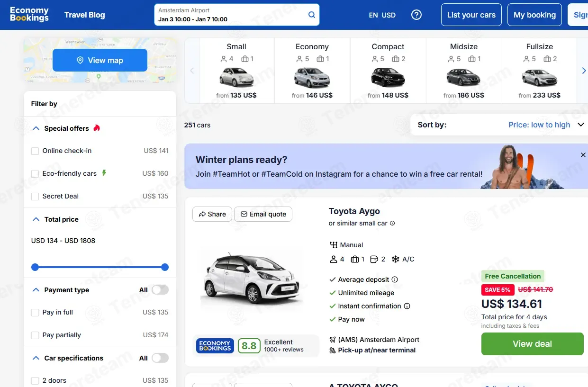Screen dimensions: 588x387
Task: Toggle the Payment type All switch
Action: coord(160,290)
